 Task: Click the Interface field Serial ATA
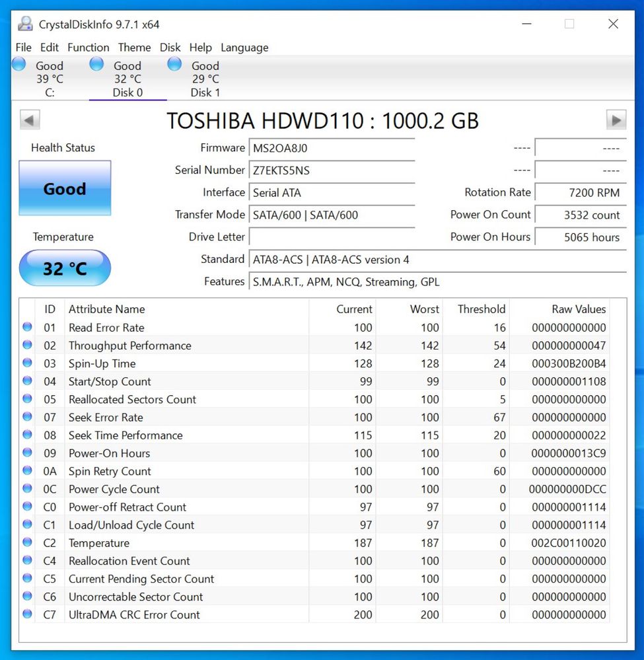click(332, 193)
